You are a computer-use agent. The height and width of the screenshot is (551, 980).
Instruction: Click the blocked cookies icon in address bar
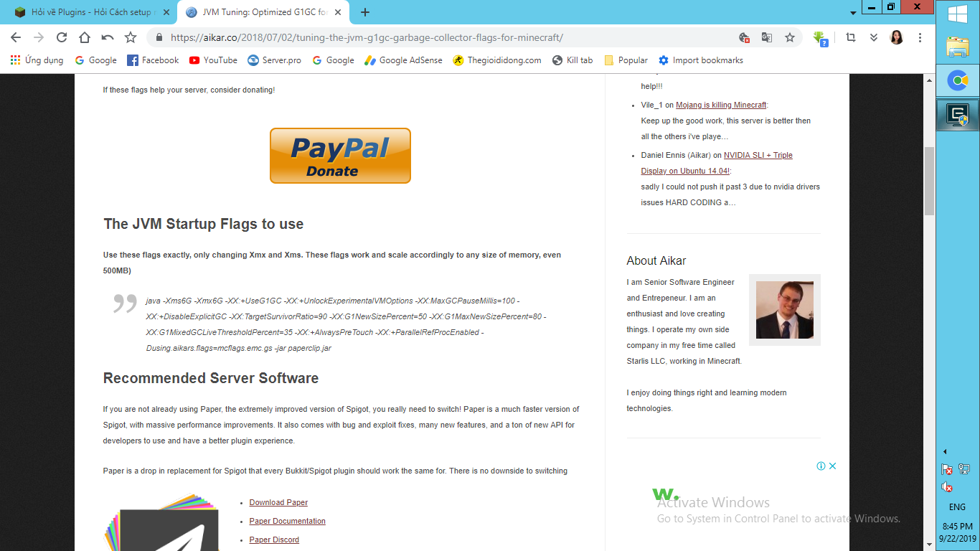[x=745, y=37]
